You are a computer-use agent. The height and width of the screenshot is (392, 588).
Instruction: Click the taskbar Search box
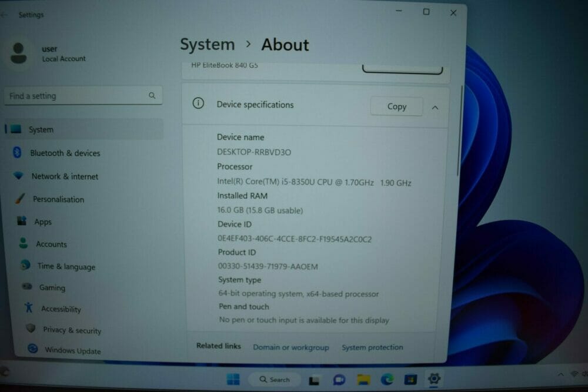pyautogui.click(x=275, y=380)
